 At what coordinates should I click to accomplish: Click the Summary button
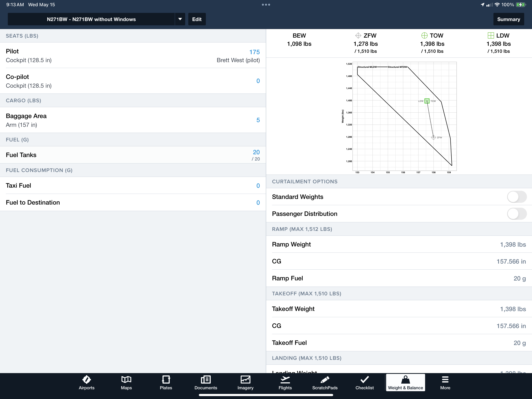pos(509,19)
